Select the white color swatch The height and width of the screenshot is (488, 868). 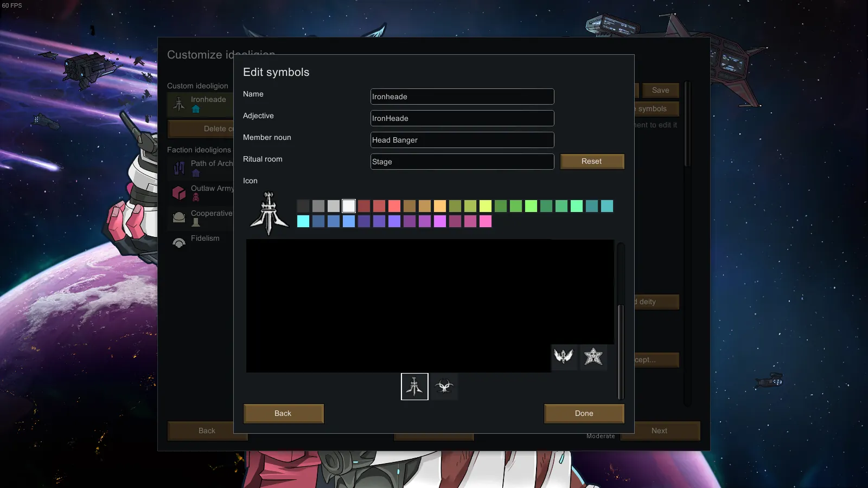point(349,206)
